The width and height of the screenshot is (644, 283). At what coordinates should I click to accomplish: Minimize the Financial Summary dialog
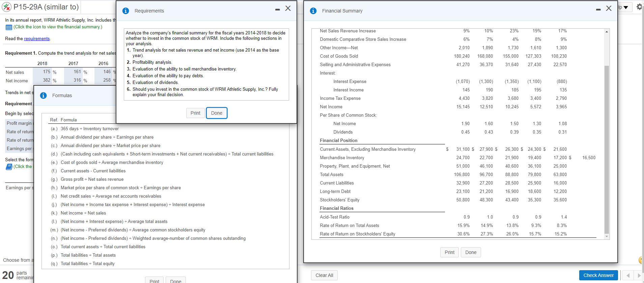click(x=598, y=9)
